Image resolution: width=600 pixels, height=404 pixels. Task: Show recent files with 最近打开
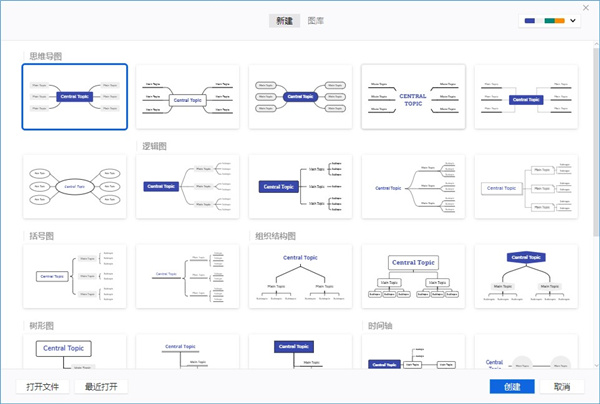coord(101,387)
